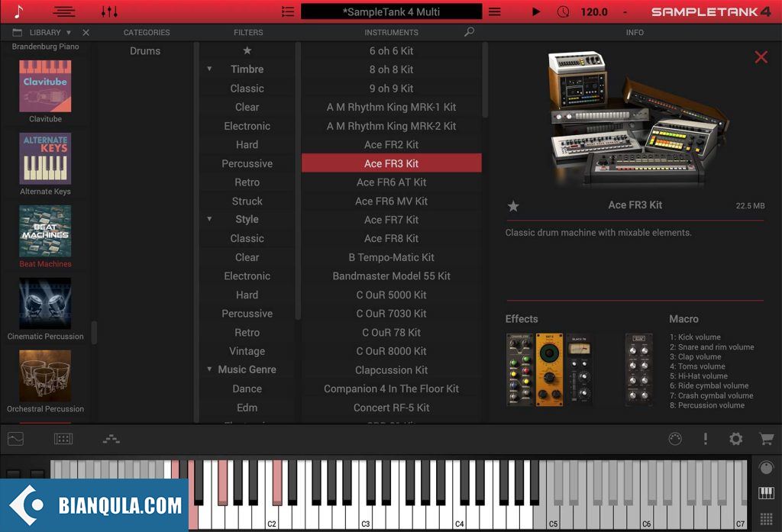The width and height of the screenshot is (782, 532).
Task: Favorite Ace FR3 Kit with the star
Action: click(513, 206)
